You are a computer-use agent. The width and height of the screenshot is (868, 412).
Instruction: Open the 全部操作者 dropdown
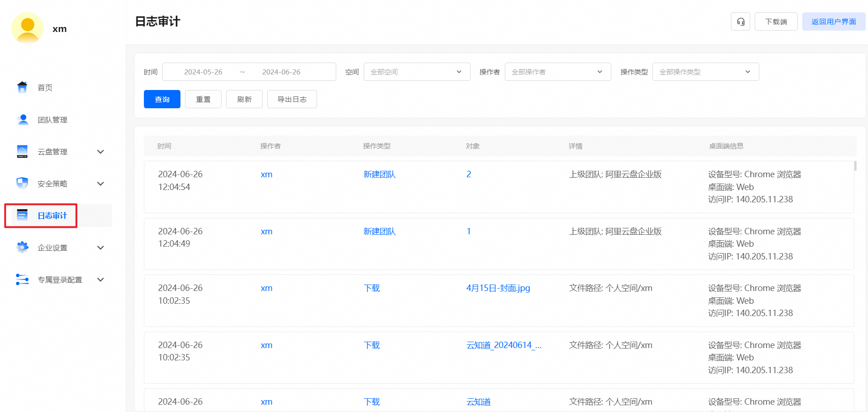[x=558, y=72]
